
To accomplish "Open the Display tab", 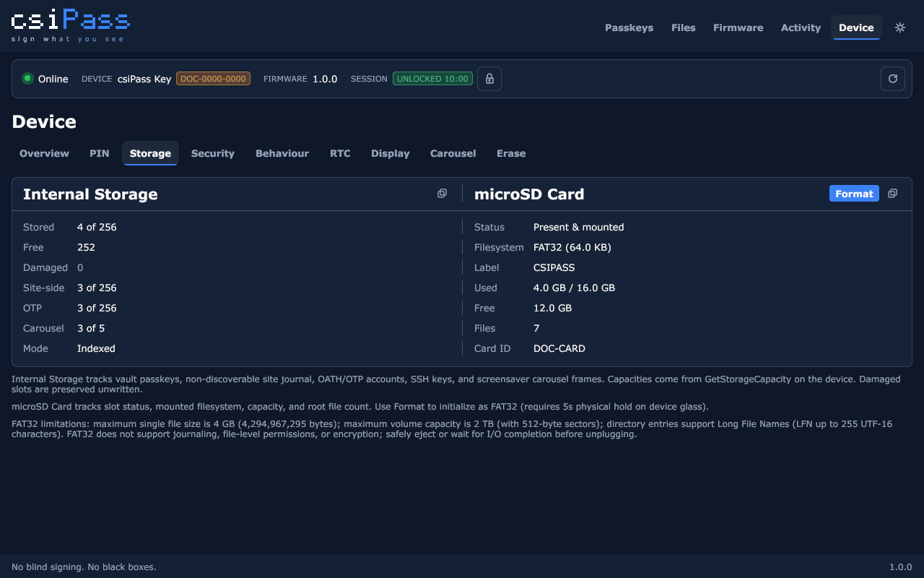I will coord(391,153).
